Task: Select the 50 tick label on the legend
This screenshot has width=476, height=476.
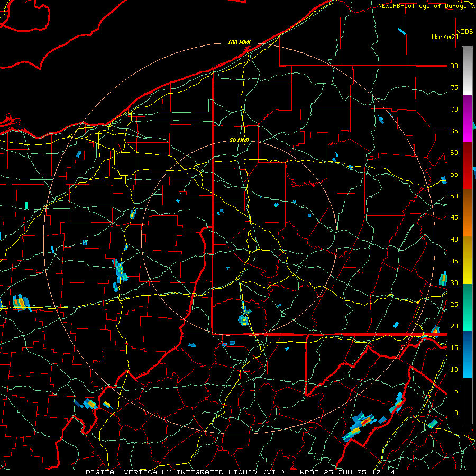Action: point(454,196)
